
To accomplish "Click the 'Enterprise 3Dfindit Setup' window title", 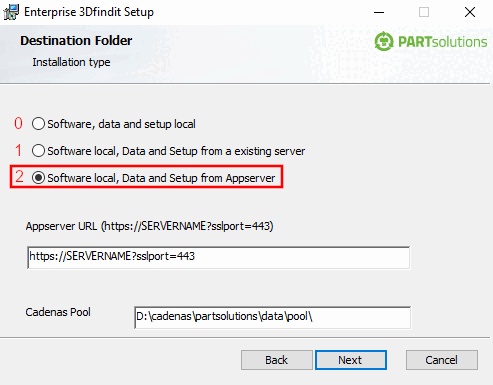I will coord(89,12).
